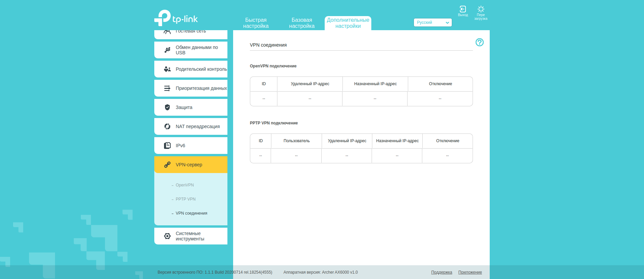Click the data prioritization QoS icon

click(x=167, y=88)
